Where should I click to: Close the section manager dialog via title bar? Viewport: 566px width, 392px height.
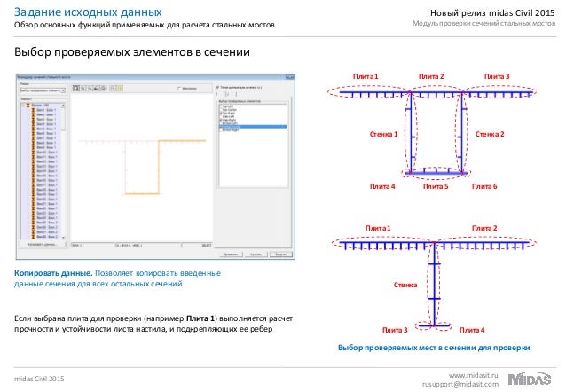(290, 77)
